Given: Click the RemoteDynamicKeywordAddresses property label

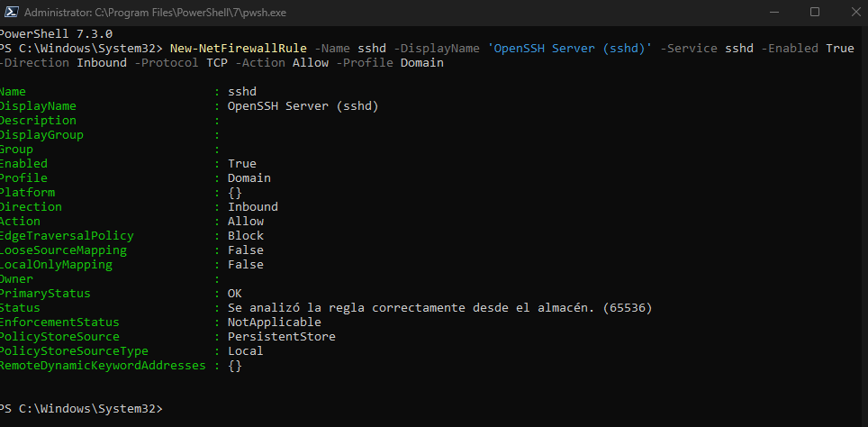Looking at the screenshot, I should pyautogui.click(x=103, y=366).
